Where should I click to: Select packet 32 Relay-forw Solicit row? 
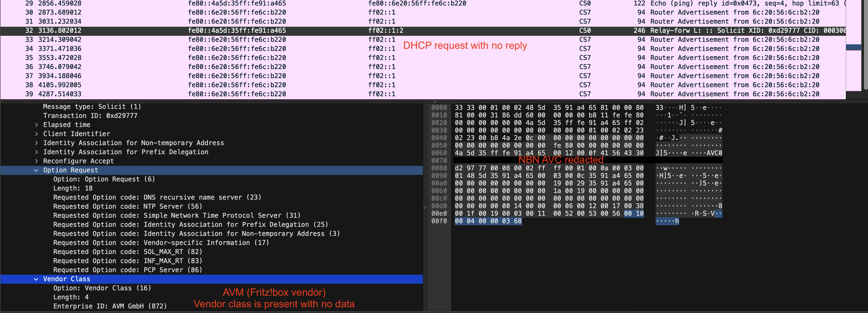click(423, 31)
